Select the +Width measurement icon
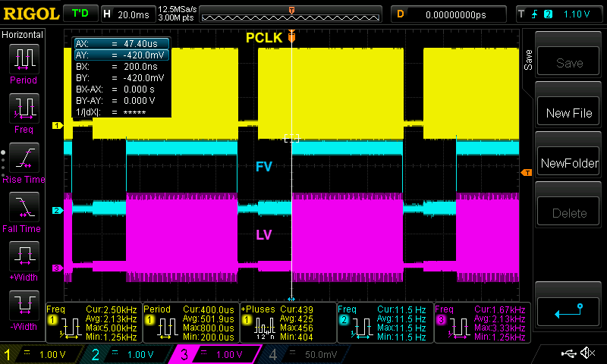The image size is (607, 364). pos(24,256)
